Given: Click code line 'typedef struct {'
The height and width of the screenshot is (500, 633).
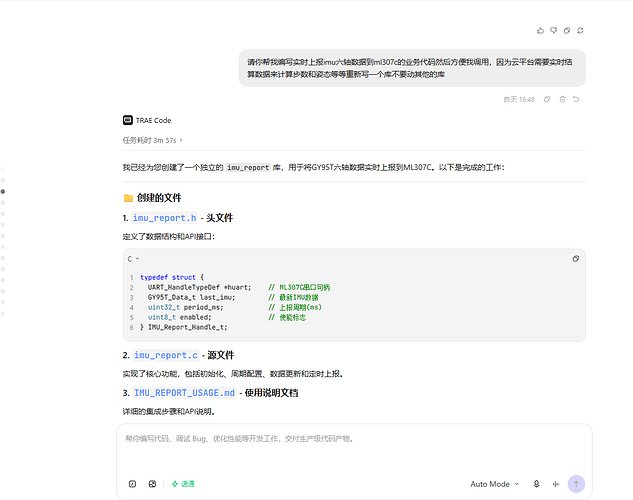Looking at the screenshot, I should (x=172, y=277).
